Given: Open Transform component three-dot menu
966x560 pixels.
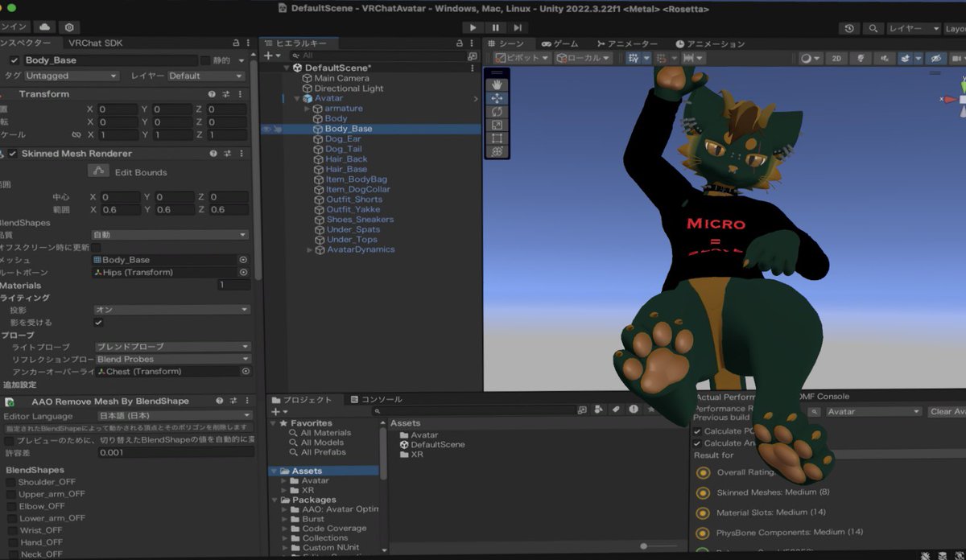Looking at the screenshot, I should click(x=242, y=94).
